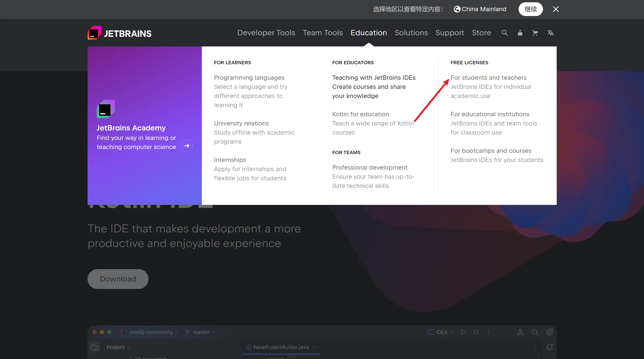Screen dimensions: 644x359
Task: Open For students and teachers link
Action: coord(488,78)
